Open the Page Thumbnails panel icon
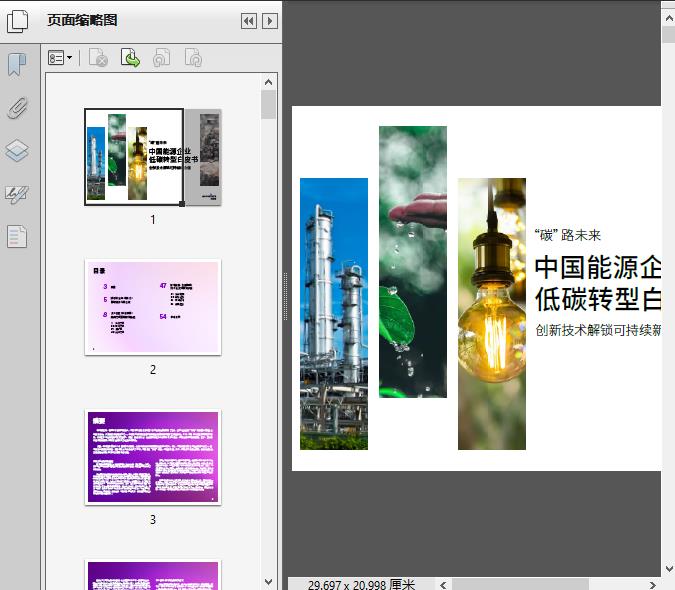 click(17, 21)
